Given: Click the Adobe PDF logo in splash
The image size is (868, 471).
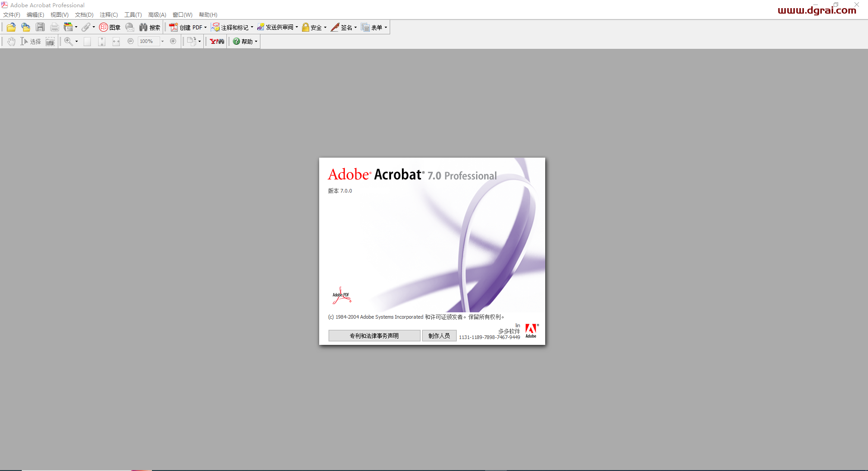Looking at the screenshot, I should [x=342, y=295].
